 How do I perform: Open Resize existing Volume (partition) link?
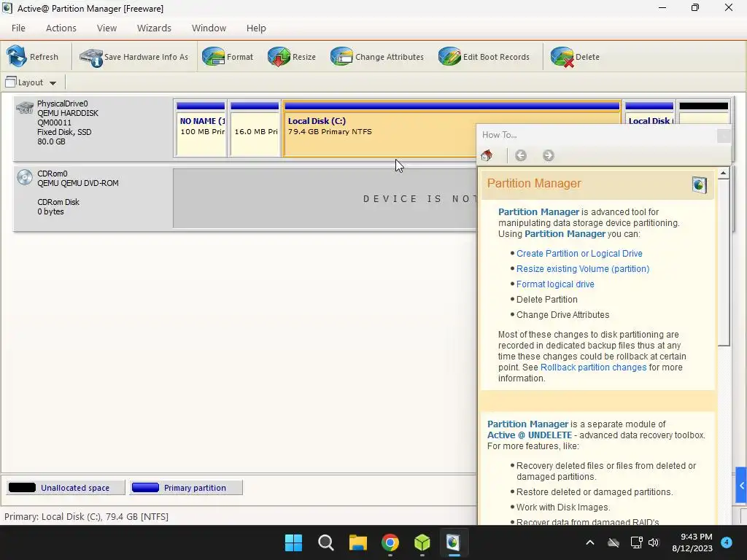click(x=583, y=268)
